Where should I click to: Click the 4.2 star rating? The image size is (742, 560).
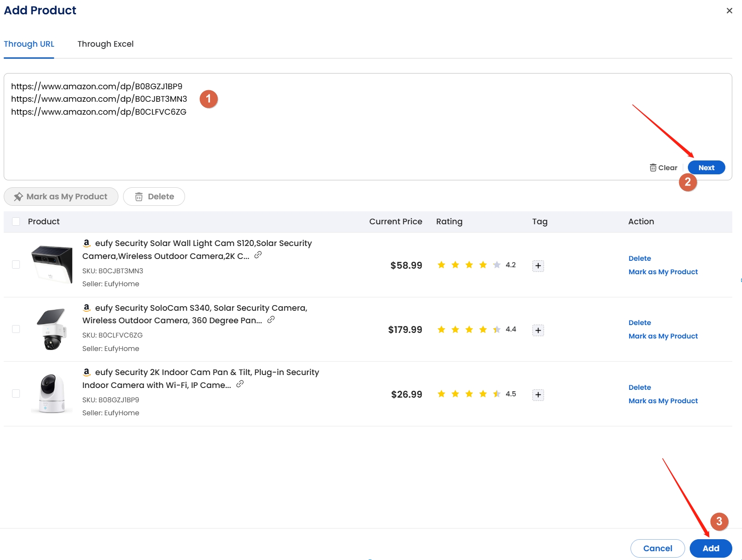[476, 265]
